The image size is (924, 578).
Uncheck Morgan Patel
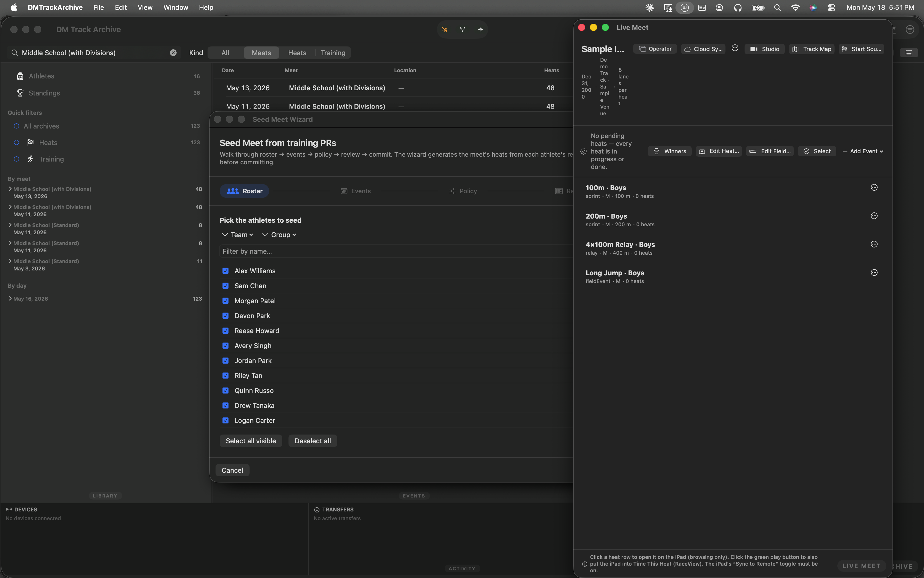[x=226, y=300]
